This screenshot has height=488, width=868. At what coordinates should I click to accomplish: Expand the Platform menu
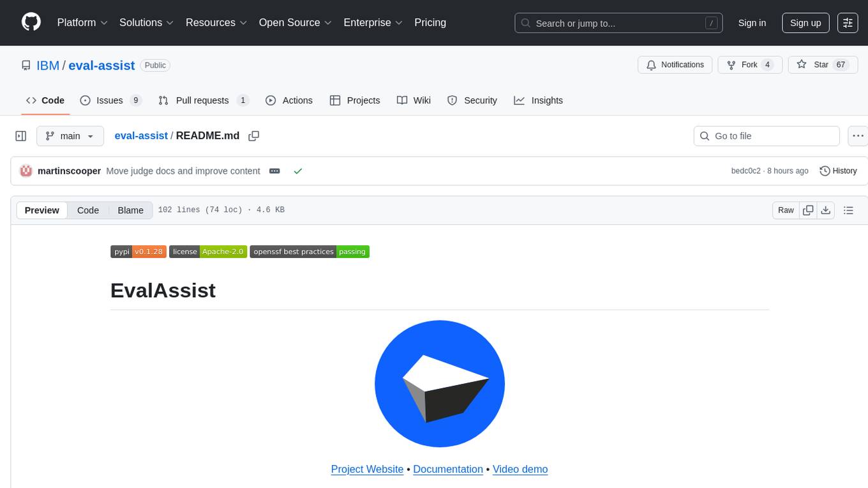pyautogui.click(x=82, y=22)
